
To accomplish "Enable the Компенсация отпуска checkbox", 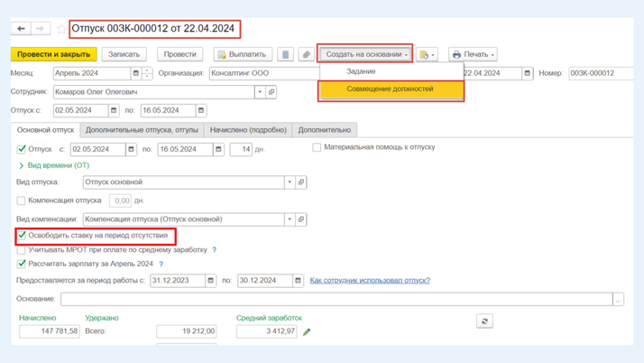I will pyautogui.click(x=22, y=200).
